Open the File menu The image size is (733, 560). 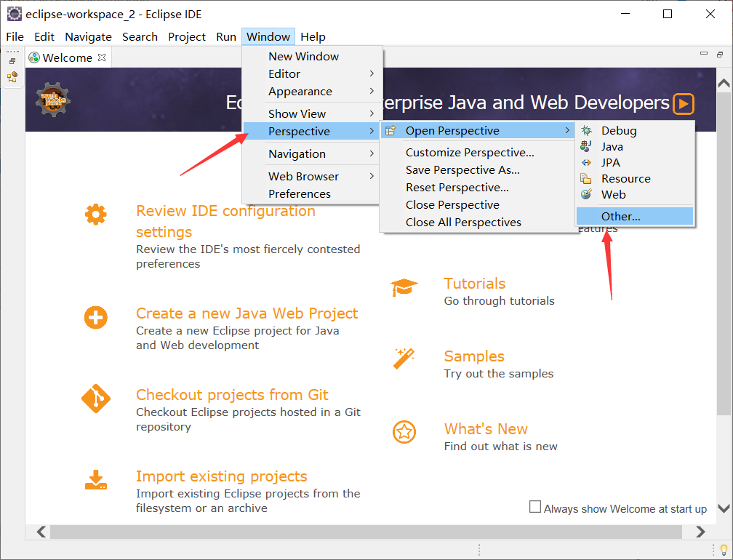(15, 37)
